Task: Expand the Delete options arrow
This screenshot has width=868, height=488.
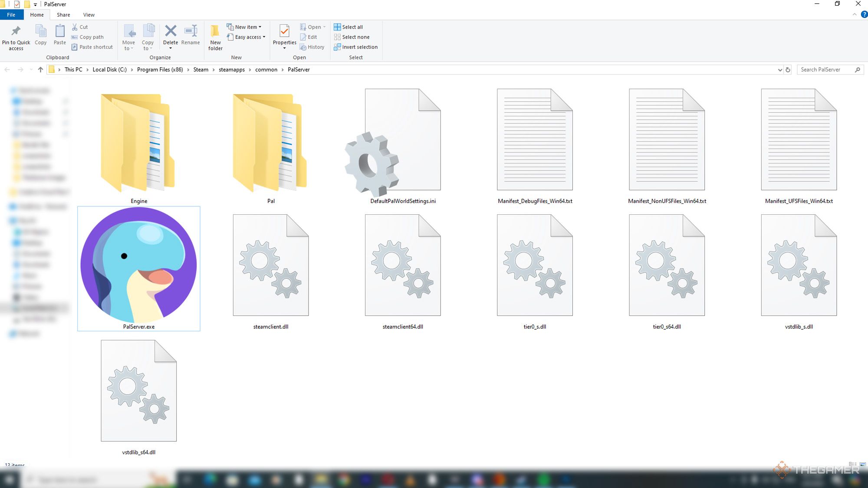Action: point(171,48)
